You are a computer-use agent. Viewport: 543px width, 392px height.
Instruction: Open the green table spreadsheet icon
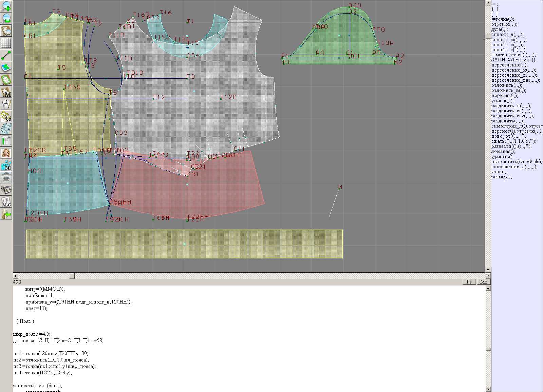pos(6,141)
